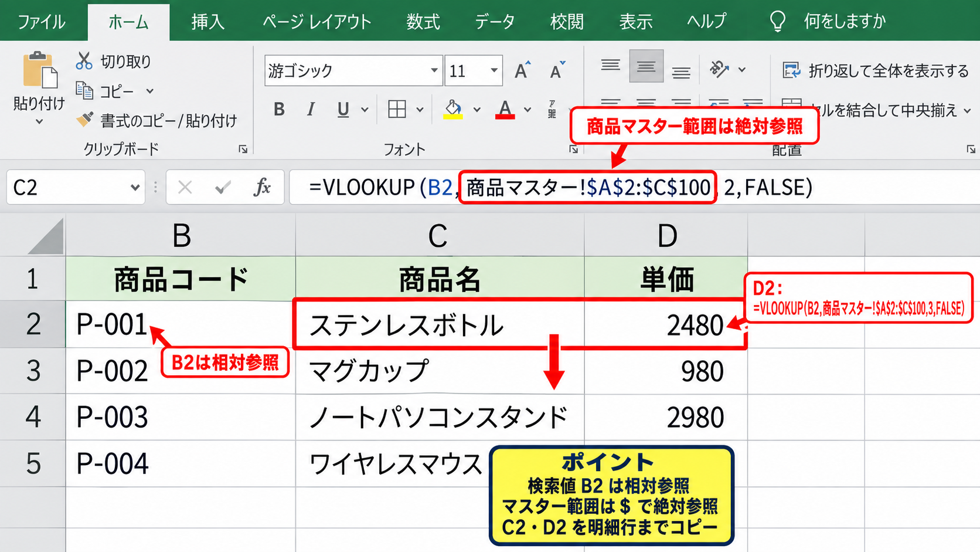
Task: Decrease font size with small A icon
Action: click(557, 70)
